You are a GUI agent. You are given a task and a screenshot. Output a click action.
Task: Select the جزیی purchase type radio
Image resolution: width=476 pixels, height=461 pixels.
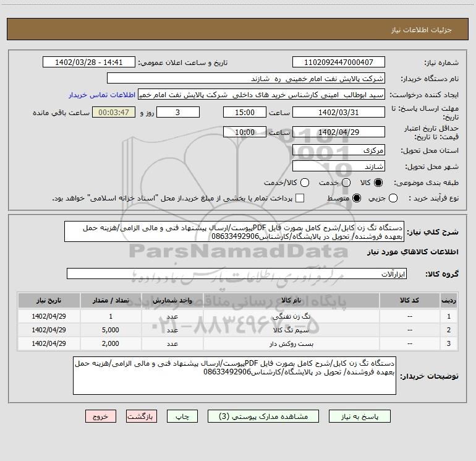click(393, 198)
